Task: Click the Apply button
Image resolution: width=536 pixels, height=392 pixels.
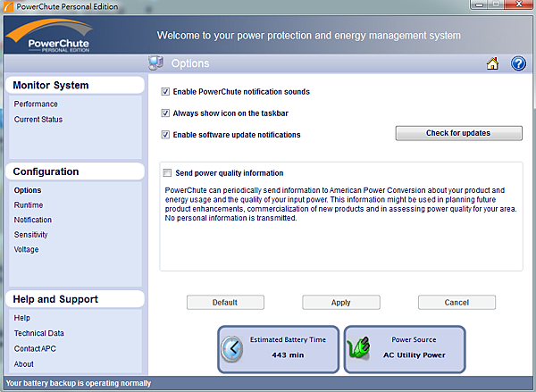Action: pos(341,303)
